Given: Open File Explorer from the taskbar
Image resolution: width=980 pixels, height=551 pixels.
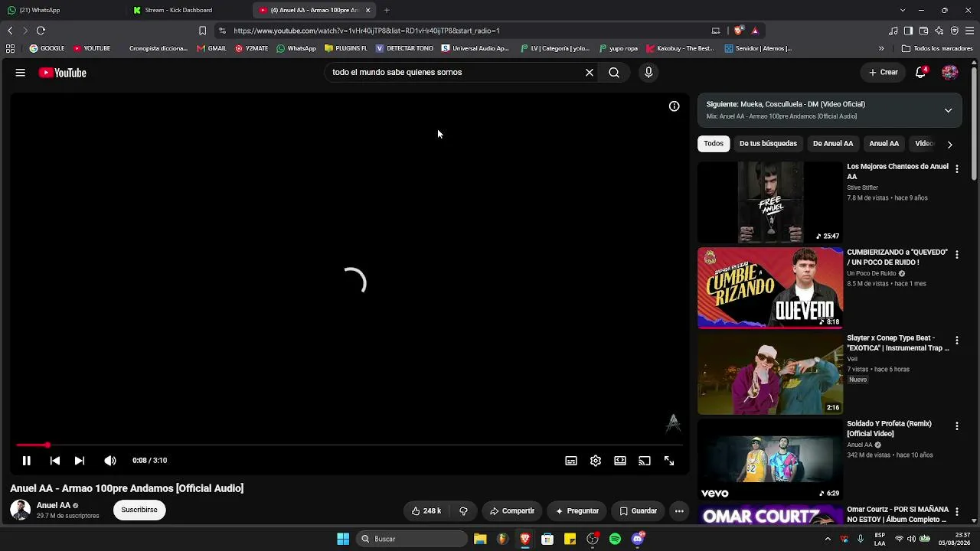Looking at the screenshot, I should pos(480,539).
